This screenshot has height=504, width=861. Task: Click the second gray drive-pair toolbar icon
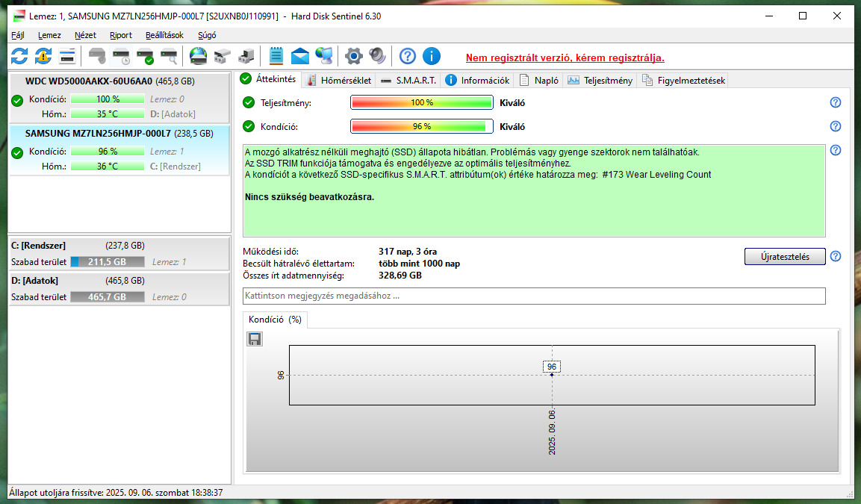click(246, 56)
